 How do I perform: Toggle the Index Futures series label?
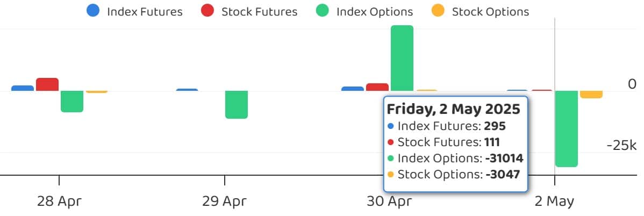click(145, 11)
